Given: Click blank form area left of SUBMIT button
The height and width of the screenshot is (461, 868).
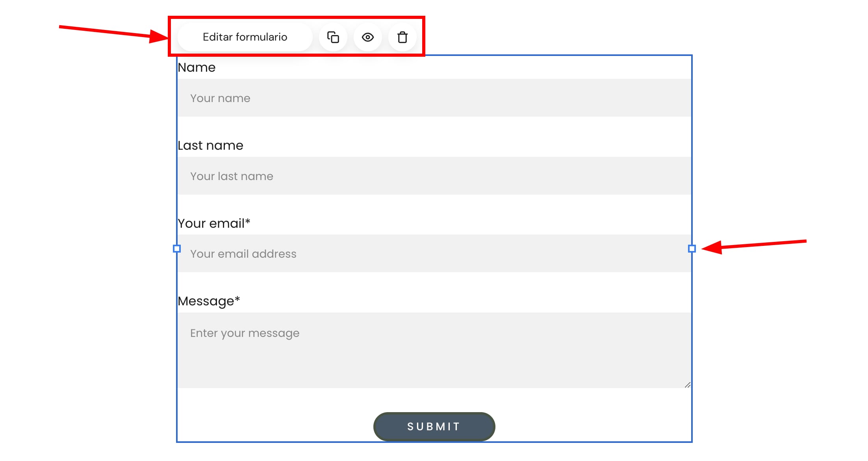Looking at the screenshot, I should 276,426.
